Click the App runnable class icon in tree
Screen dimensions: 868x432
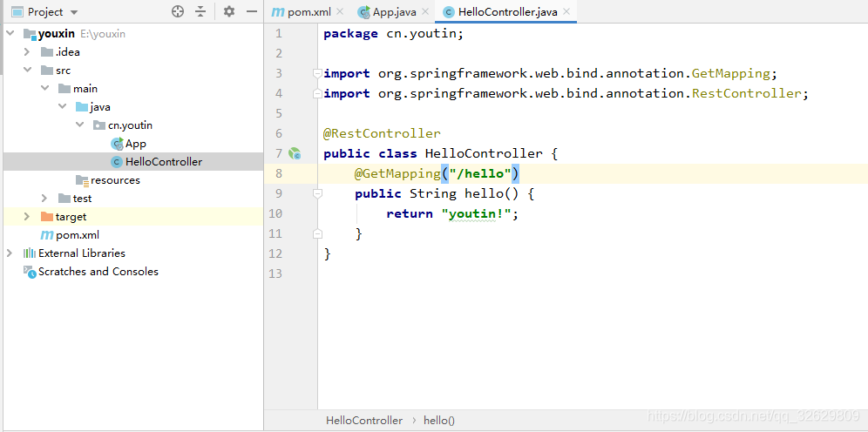117,144
